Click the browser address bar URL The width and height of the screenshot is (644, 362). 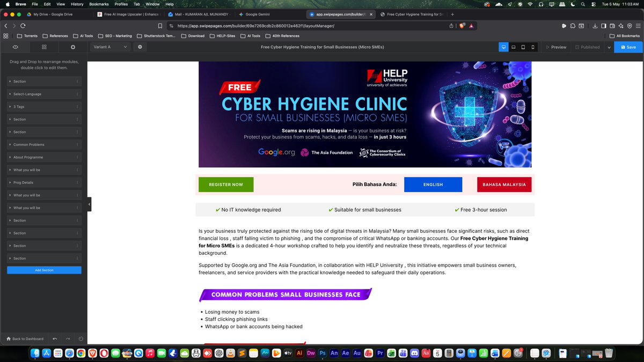[x=255, y=26]
